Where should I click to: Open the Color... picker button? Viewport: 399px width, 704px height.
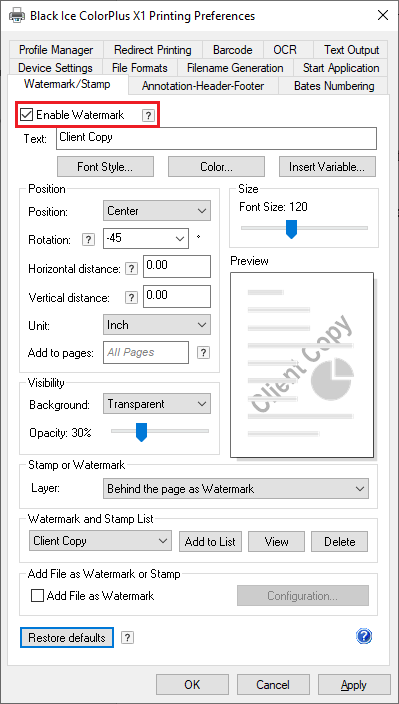click(216, 167)
